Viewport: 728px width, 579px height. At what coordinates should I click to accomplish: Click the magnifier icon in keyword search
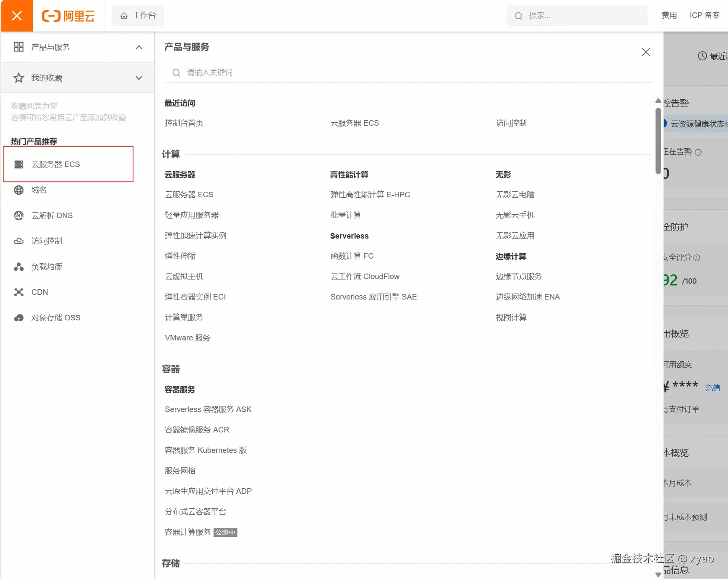(x=176, y=73)
